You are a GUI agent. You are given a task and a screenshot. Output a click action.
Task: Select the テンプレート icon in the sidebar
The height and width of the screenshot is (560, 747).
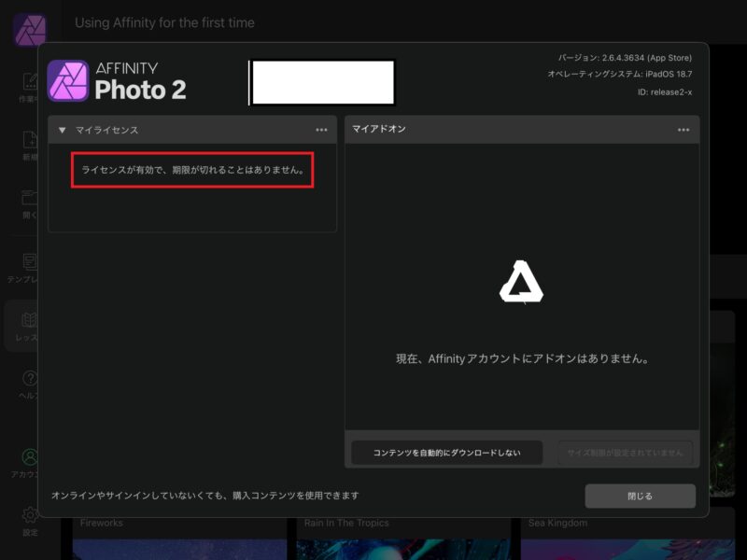(30, 261)
